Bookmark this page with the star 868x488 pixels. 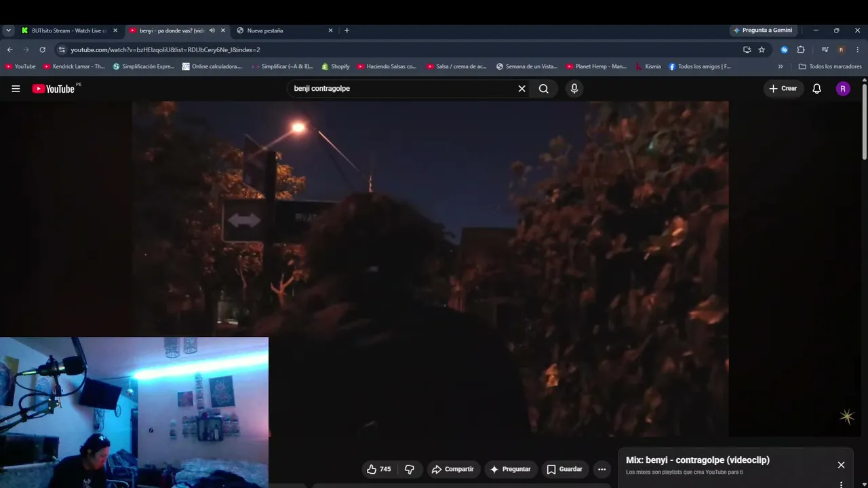coord(762,49)
